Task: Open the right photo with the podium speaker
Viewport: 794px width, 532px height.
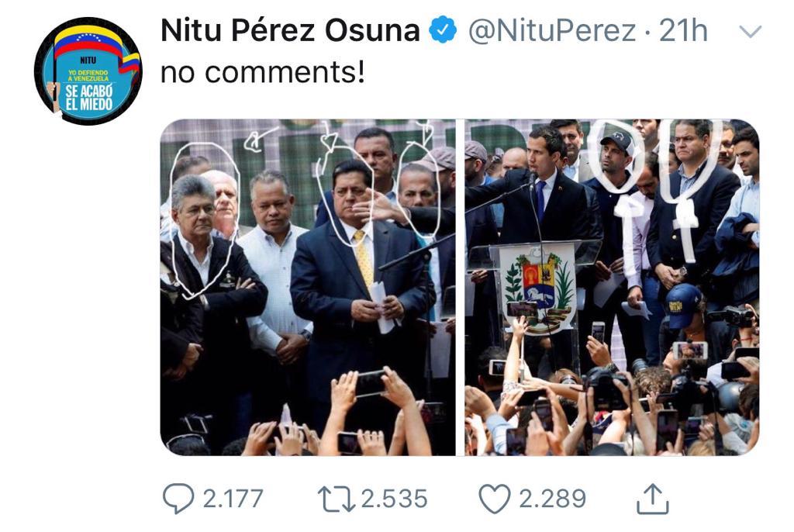Action: click(x=613, y=287)
